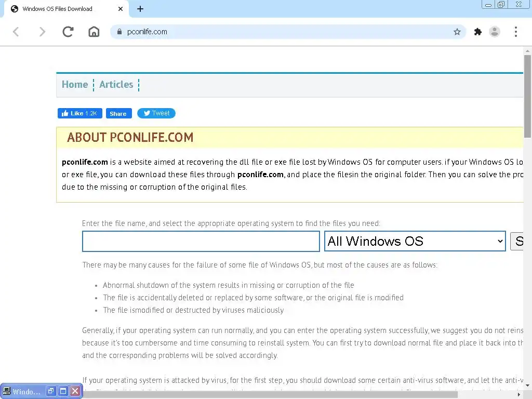Click the first bold pconlife.com text

pyautogui.click(x=85, y=162)
